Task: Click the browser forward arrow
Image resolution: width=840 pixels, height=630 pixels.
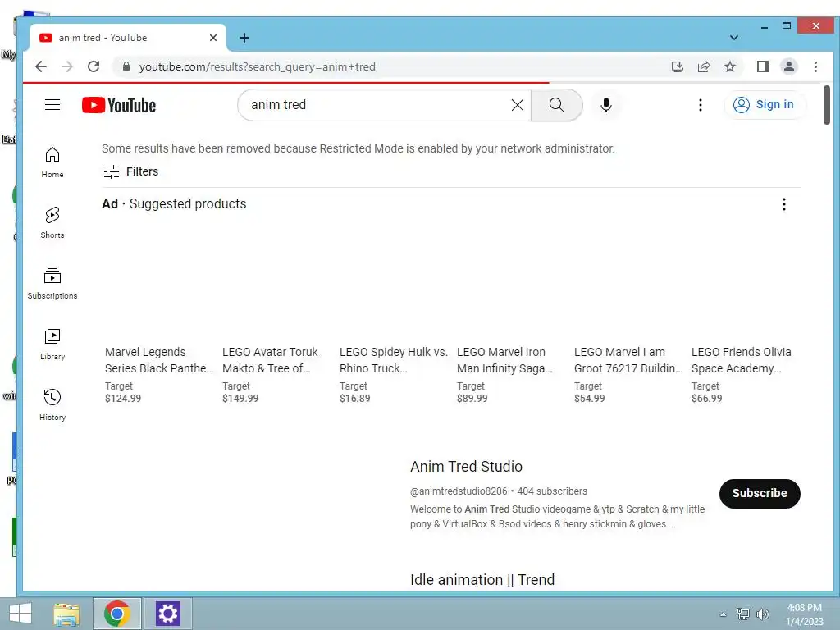Action: click(x=67, y=66)
